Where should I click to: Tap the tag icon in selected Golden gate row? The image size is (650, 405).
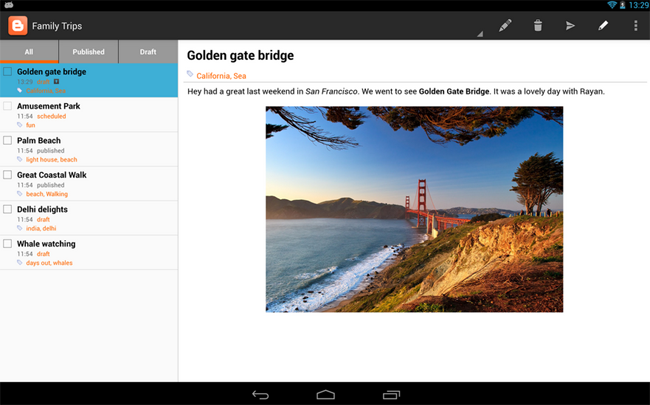coord(19,90)
